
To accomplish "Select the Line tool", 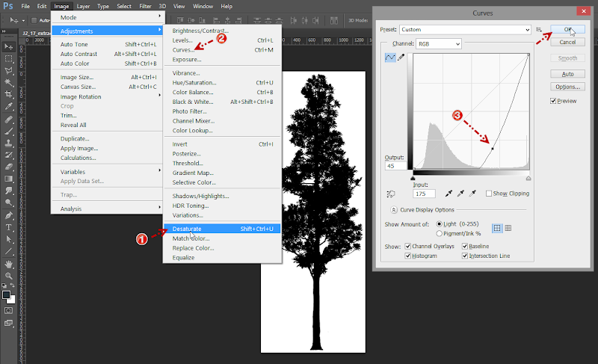I will pos(8,251).
